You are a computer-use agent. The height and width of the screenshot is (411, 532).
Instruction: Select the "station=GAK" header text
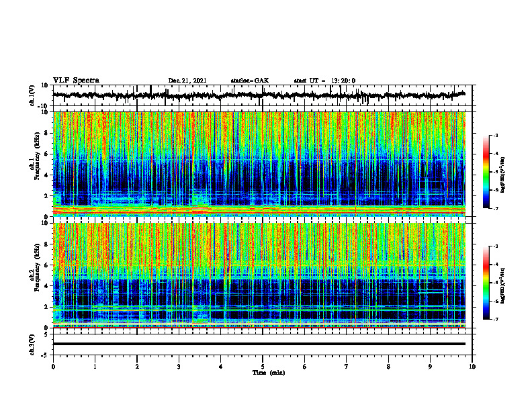tap(250, 81)
